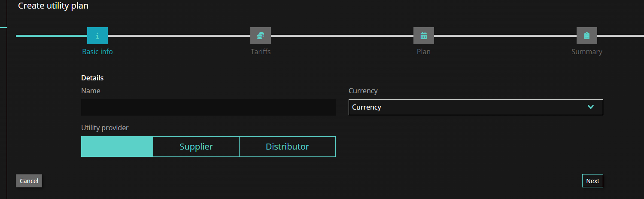Open the Plan calendar step icon
Viewport: 644px width, 199px height.
click(x=424, y=36)
